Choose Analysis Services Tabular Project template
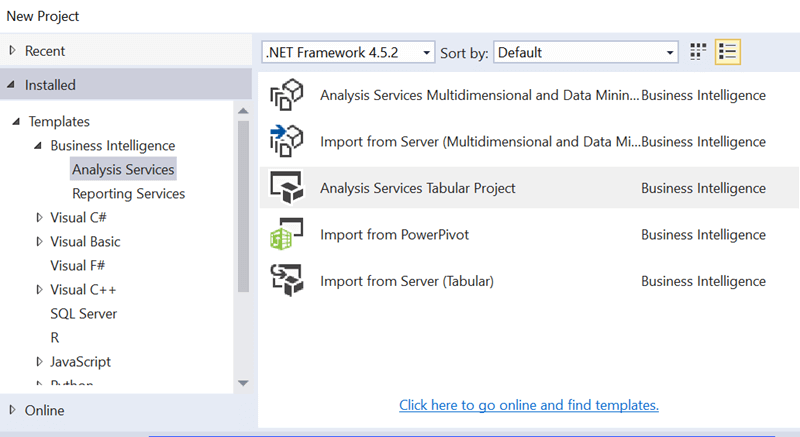Screen dimensions: 800x437 point(529,188)
